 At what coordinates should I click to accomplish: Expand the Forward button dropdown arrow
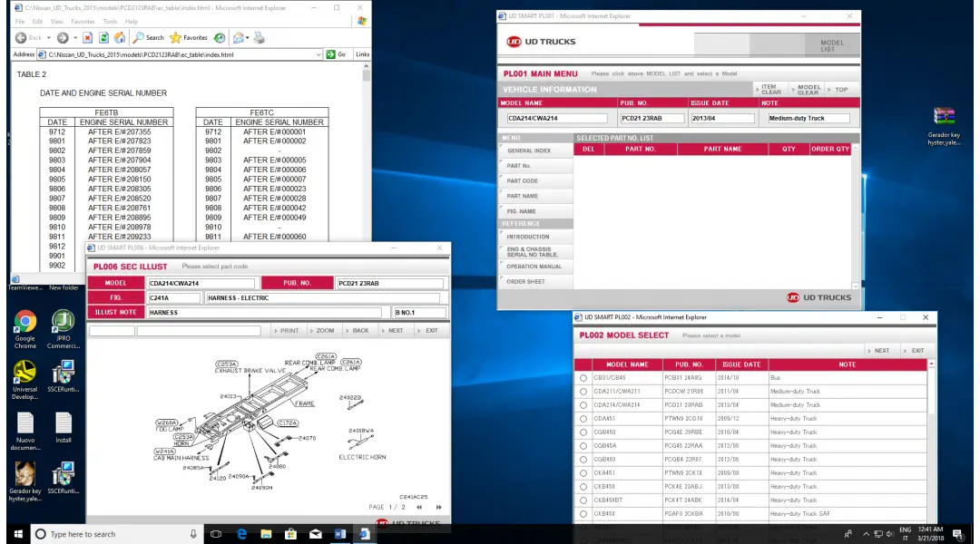pos(75,37)
